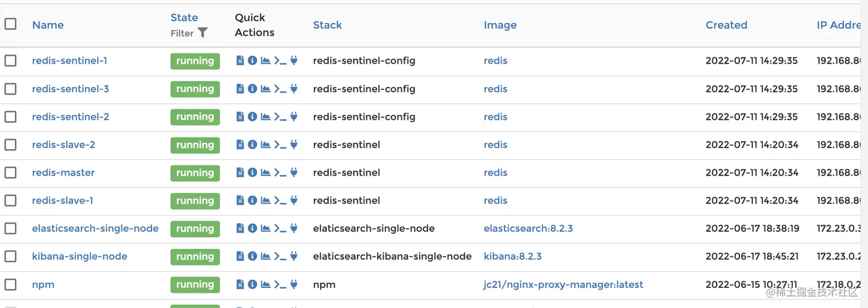Check the redis-master row checkbox
This screenshot has width=868, height=308.
click(x=10, y=173)
